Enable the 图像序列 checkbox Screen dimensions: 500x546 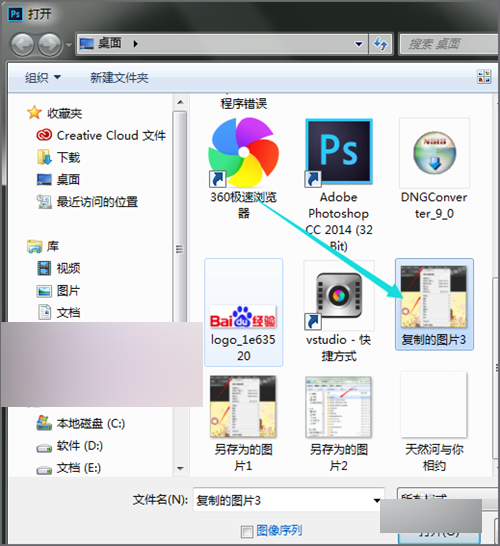247,532
